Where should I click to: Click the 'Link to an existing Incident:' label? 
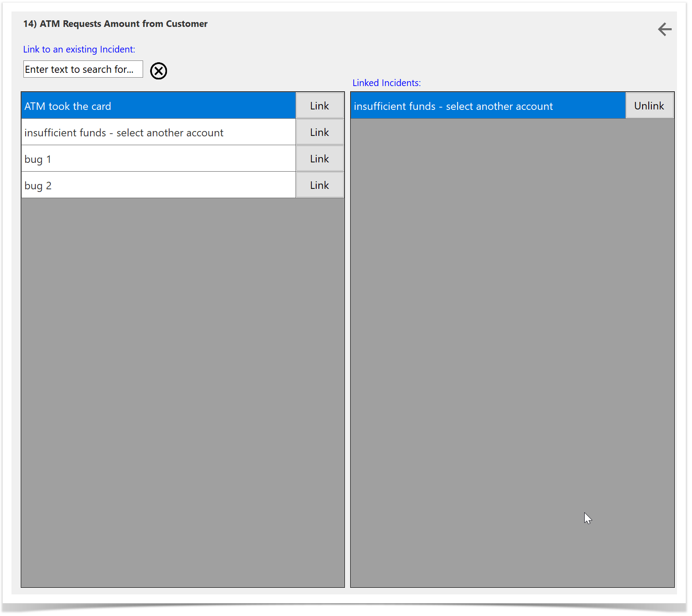pos(79,49)
